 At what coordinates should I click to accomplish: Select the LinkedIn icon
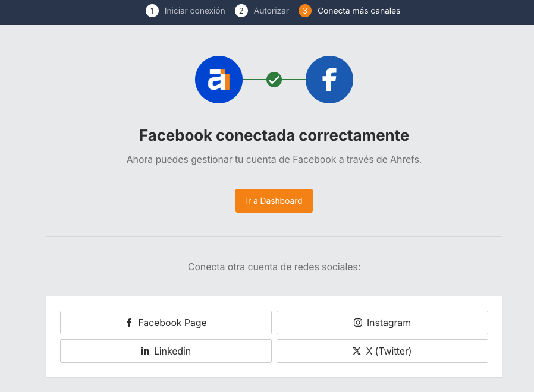(145, 351)
